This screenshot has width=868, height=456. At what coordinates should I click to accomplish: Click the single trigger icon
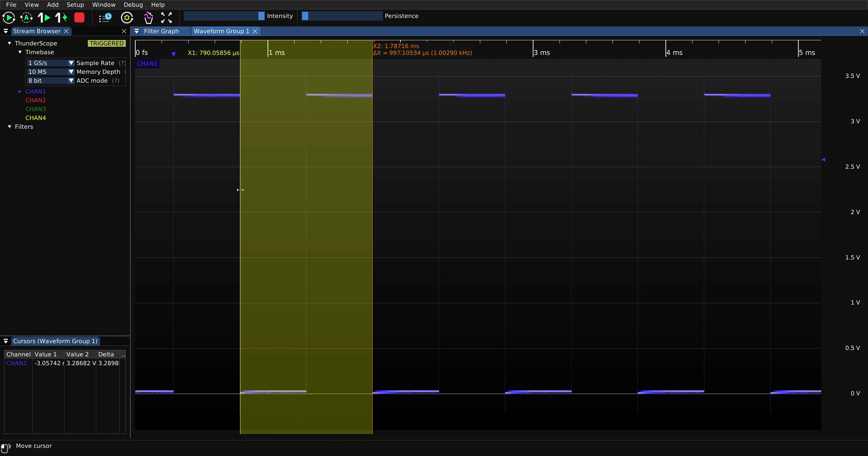[44, 18]
